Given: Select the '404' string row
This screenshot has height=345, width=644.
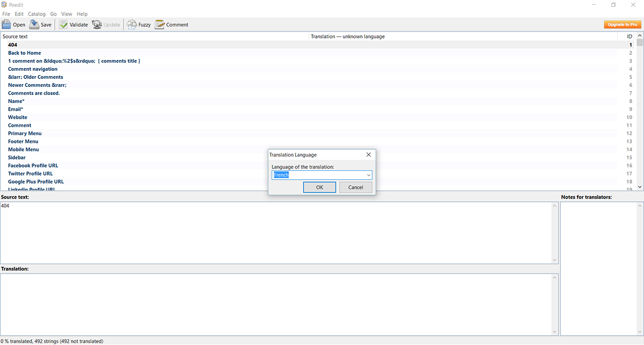Looking at the screenshot, I should [318, 45].
